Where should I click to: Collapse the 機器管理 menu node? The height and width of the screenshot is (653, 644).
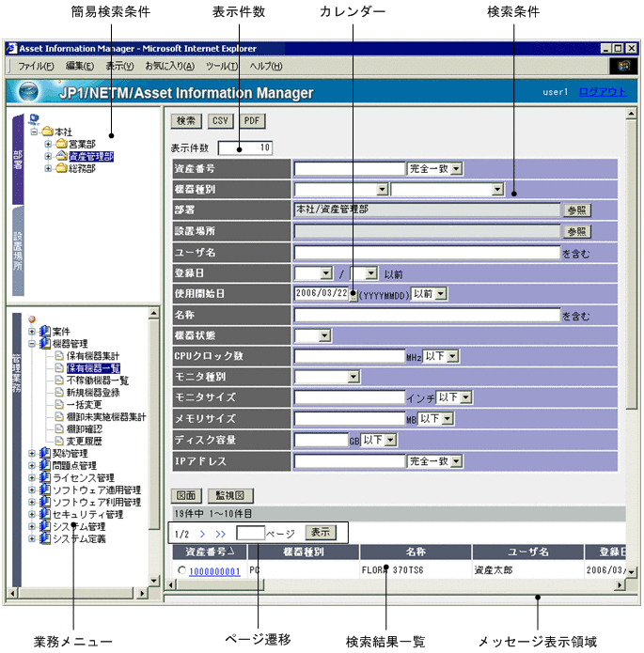(x=32, y=344)
